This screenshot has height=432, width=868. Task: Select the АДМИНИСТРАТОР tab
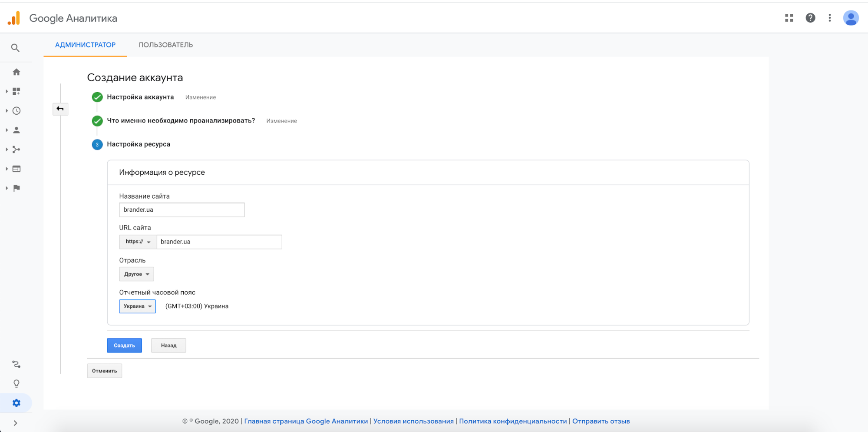pyautogui.click(x=85, y=45)
